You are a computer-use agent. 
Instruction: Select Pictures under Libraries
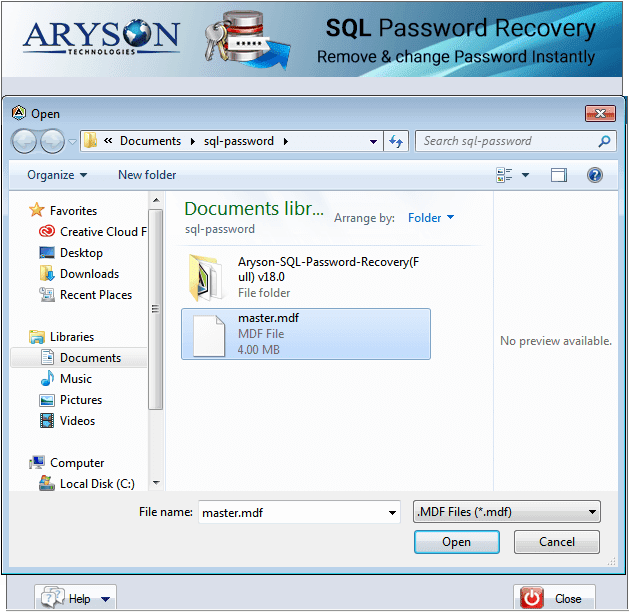pyautogui.click(x=81, y=400)
